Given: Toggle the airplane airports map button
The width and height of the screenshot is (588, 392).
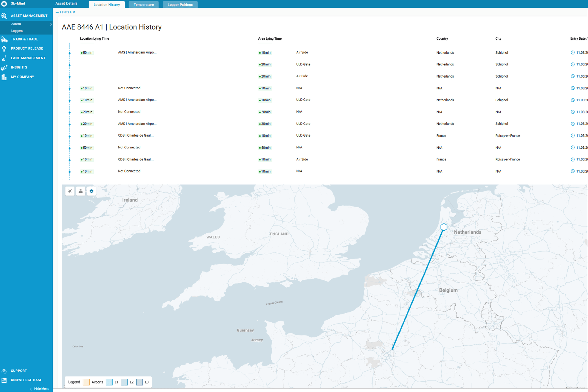Looking at the screenshot, I should click(70, 191).
